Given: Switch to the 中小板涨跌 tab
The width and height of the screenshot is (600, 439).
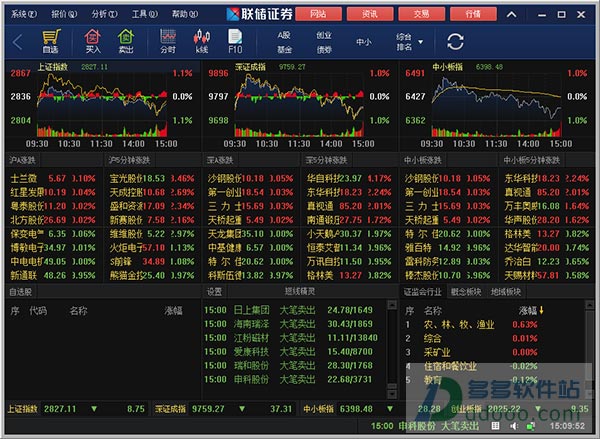Looking at the screenshot, I should (x=423, y=160).
